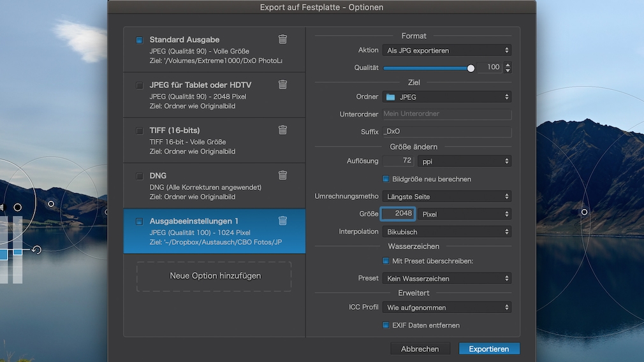Open the ICC Profil dropdown
This screenshot has height=362, width=644.
[x=447, y=307]
